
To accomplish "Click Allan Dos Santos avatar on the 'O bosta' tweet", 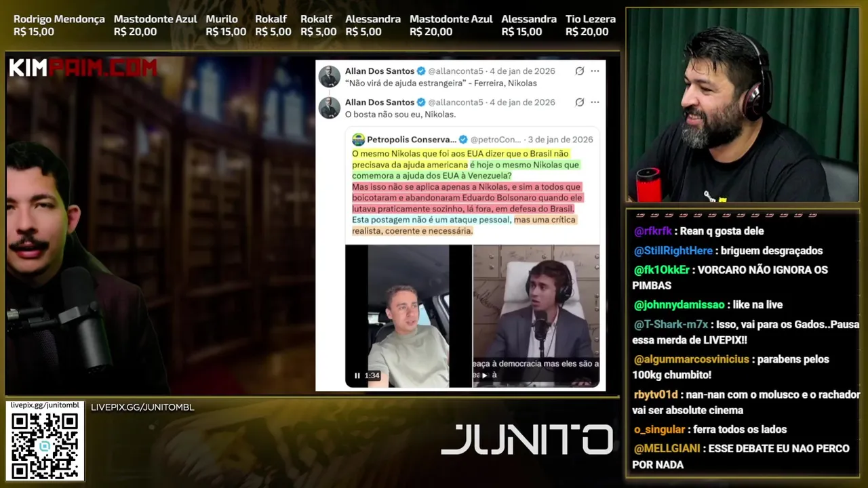I will 330,108.
